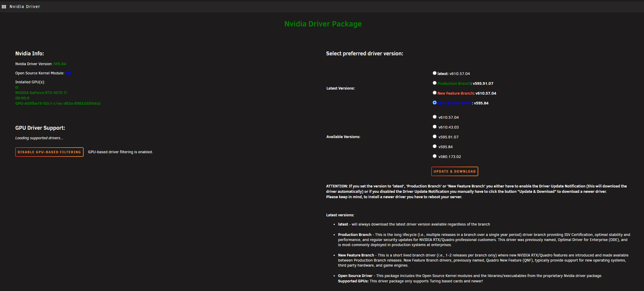Click the installed driver version value "595.84"

click(x=60, y=64)
